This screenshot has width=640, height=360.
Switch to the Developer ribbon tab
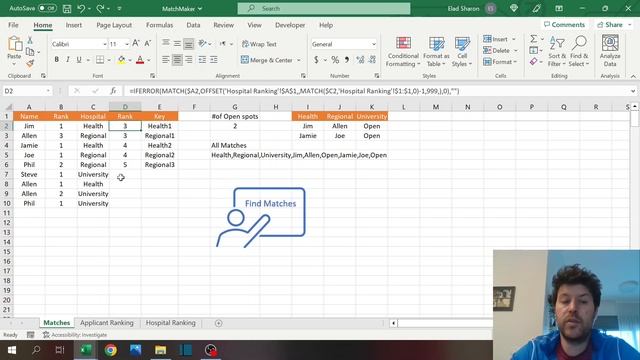click(x=290, y=25)
